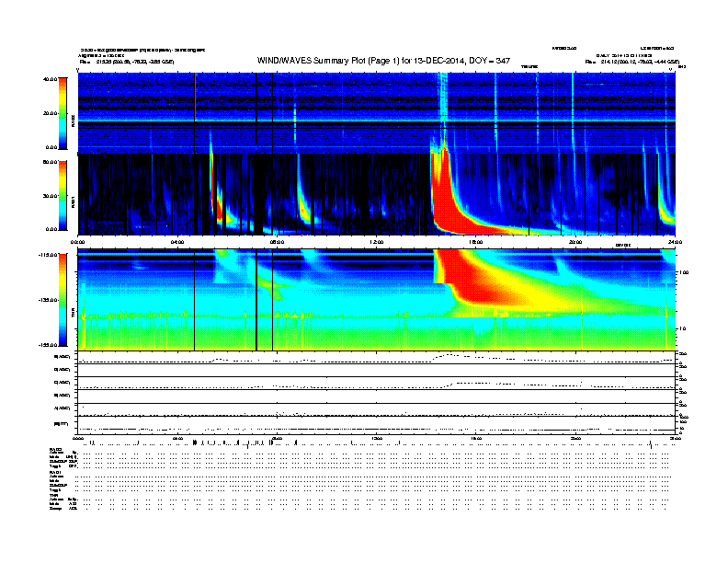This screenshot has width=728, height=563.
Task: Select the 60.00 label on RAD1 color scale
Action: click(x=50, y=162)
